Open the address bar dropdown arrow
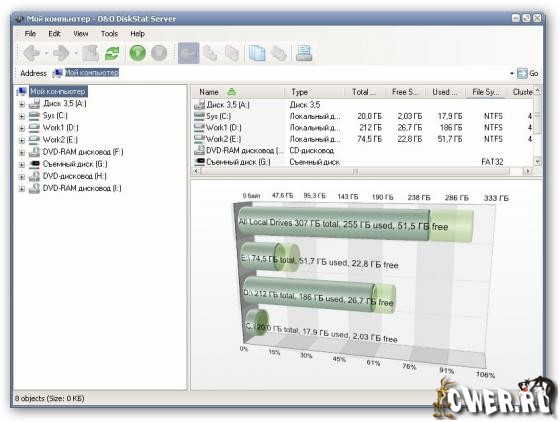Image resolution: width=560 pixels, height=422 pixels. click(x=512, y=74)
